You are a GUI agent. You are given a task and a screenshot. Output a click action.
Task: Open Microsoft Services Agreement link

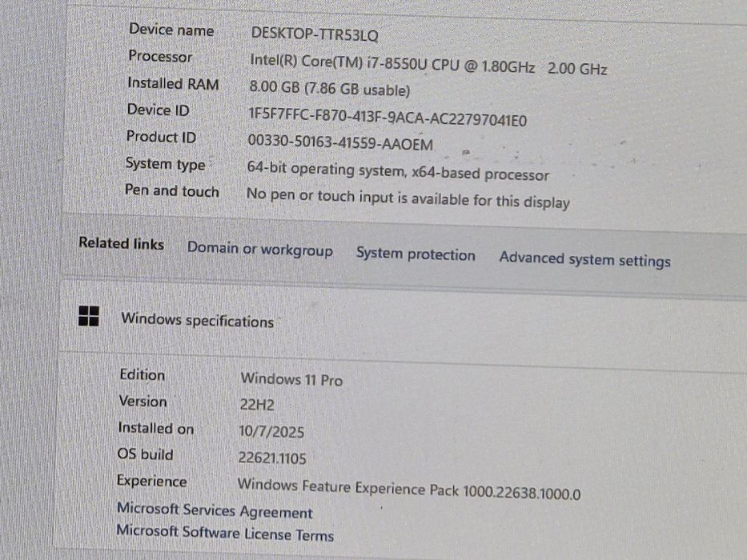tap(215, 510)
